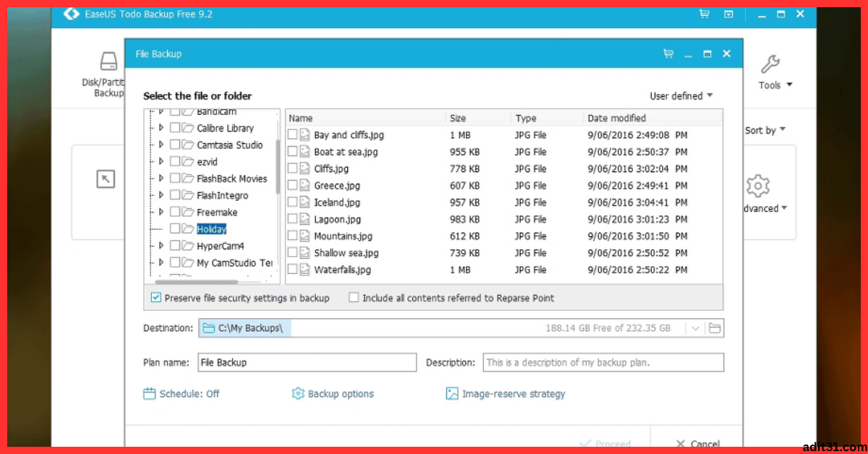
Task: Click inside the Plan name field
Action: [307, 362]
